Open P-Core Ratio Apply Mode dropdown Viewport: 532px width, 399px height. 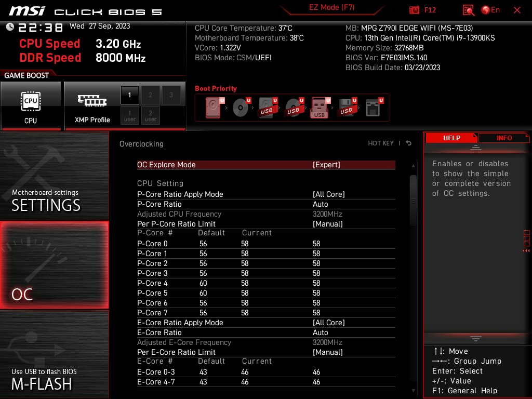click(328, 194)
